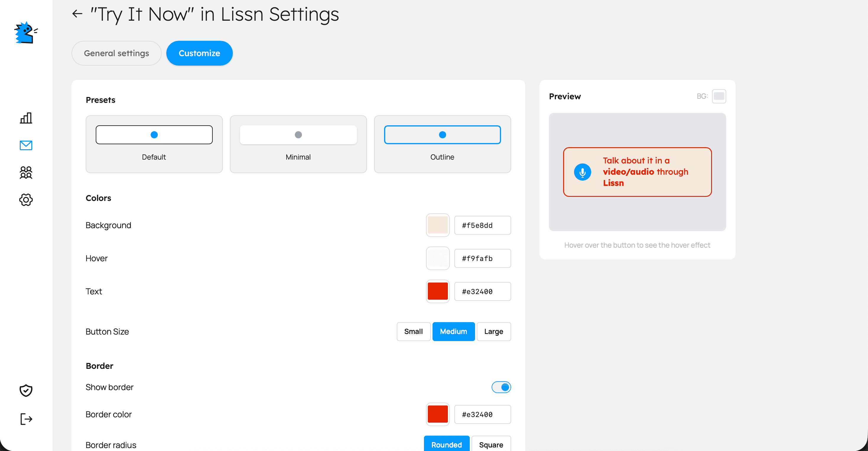Open the analytics bar chart icon
The height and width of the screenshot is (451, 868).
(26, 118)
